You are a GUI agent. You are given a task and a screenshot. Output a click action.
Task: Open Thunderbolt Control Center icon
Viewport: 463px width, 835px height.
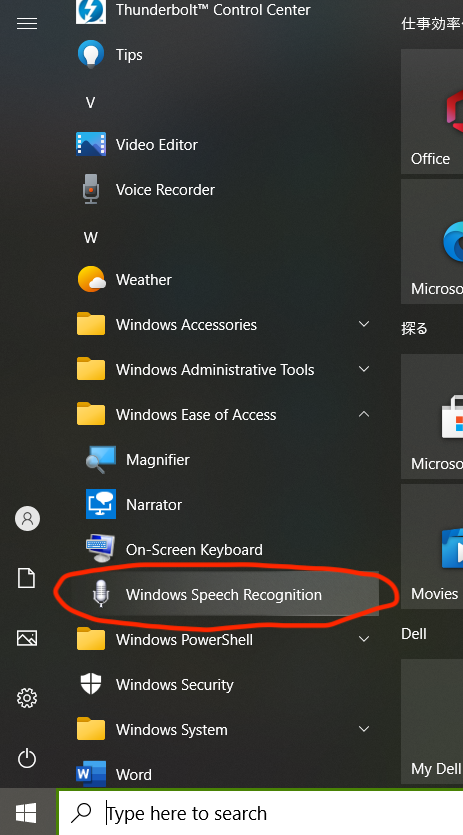91,11
